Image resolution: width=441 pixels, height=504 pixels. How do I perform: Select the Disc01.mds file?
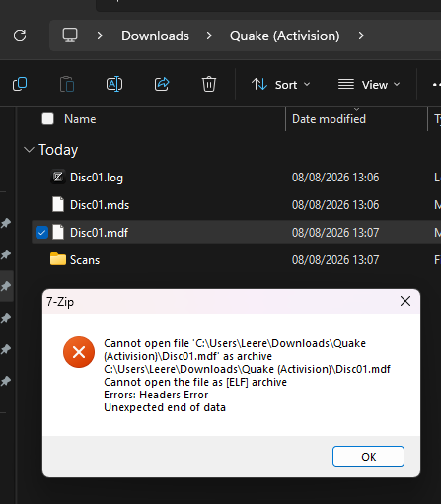[x=100, y=205]
